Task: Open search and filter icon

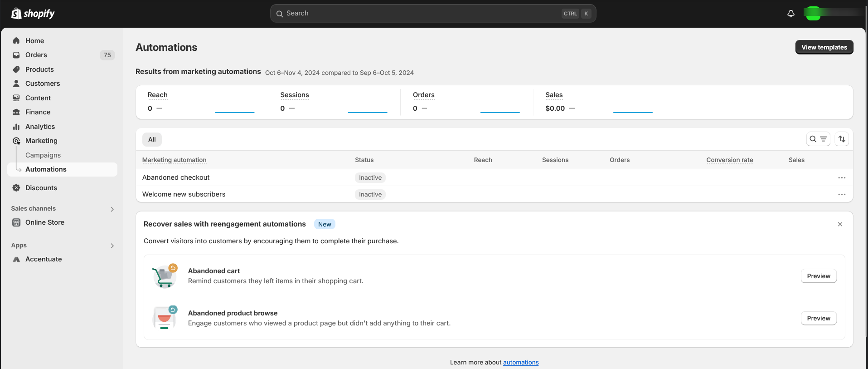Action: point(818,139)
